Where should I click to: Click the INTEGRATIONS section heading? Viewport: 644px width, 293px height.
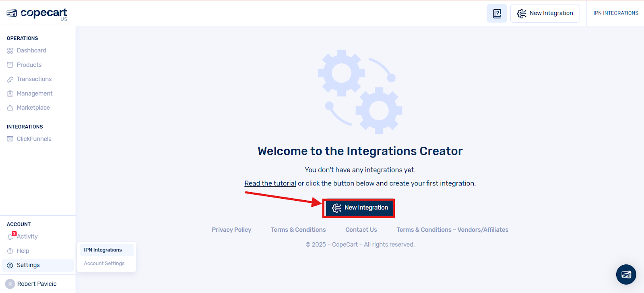(25, 127)
